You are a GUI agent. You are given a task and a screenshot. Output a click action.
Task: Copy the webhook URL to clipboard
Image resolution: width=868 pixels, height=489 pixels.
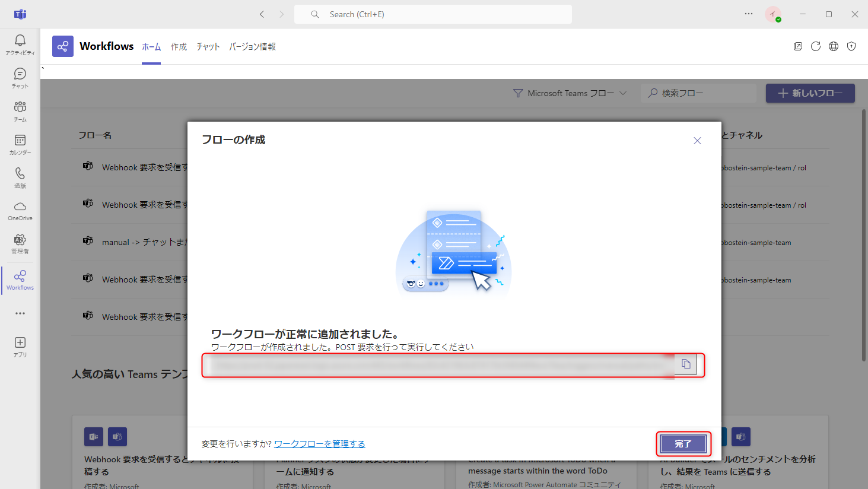point(686,364)
